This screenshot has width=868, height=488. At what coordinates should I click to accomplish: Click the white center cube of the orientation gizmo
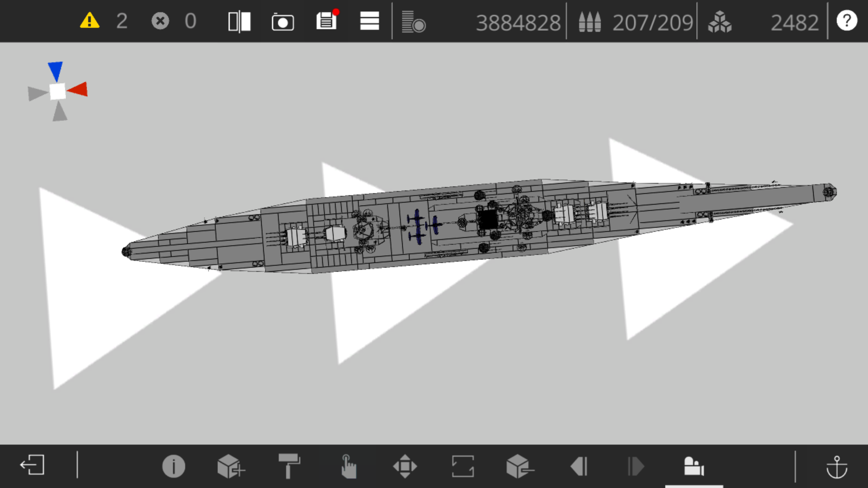(x=57, y=91)
